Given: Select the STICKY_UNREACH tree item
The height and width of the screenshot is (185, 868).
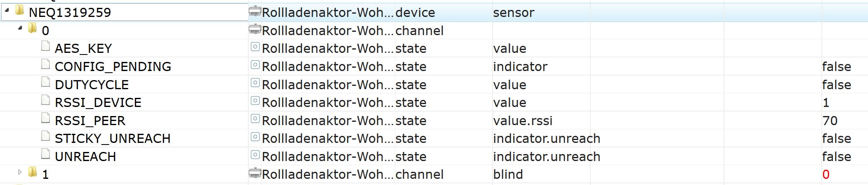Looking at the screenshot, I should pyautogui.click(x=112, y=138).
